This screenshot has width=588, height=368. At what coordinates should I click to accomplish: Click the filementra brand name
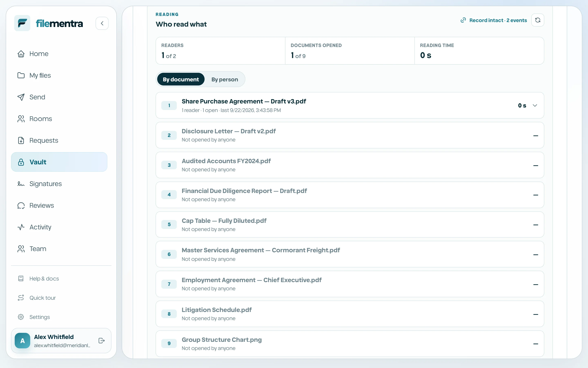pos(59,23)
